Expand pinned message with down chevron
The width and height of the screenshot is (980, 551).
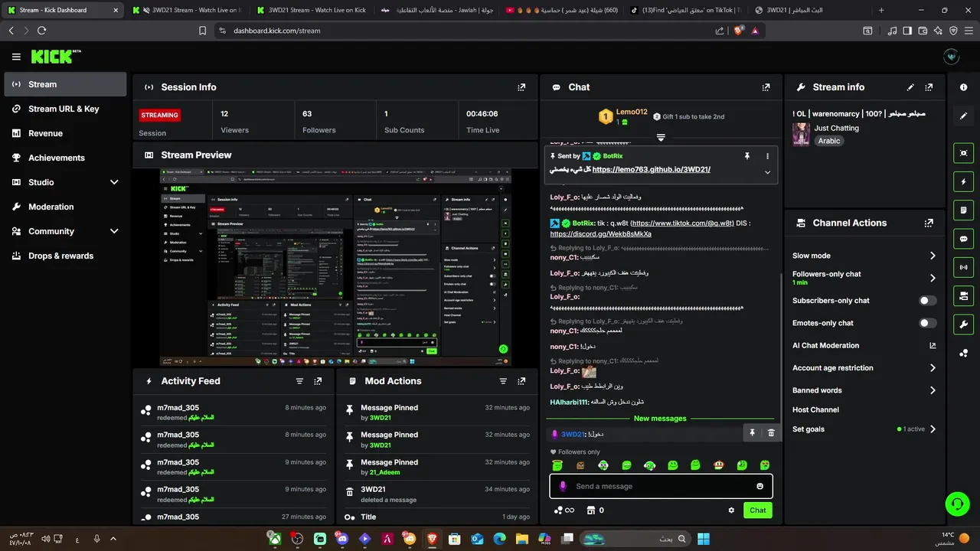coord(767,172)
